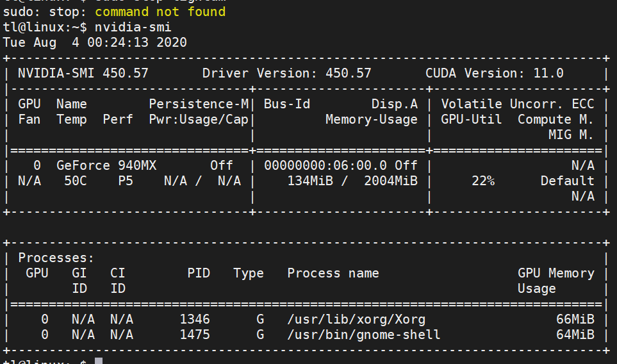The height and width of the screenshot is (364, 617).
Task: Click 'NVIDIA-SMI 450.57' header text
Action: click(x=83, y=73)
